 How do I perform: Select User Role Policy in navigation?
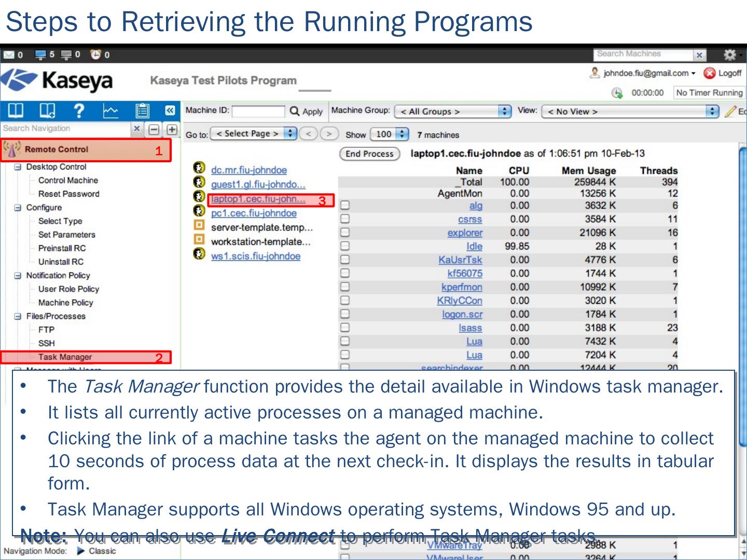68,289
